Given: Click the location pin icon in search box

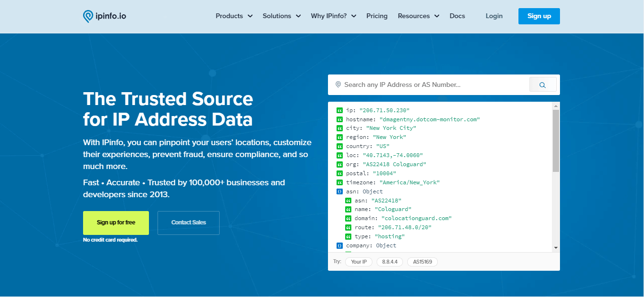Looking at the screenshot, I should coord(338,85).
